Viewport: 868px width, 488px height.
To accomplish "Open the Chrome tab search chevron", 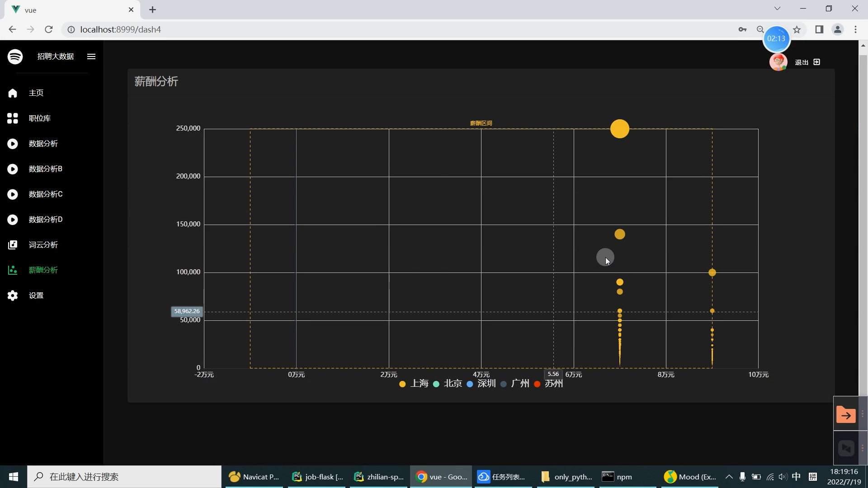I will click(x=777, y=9).
